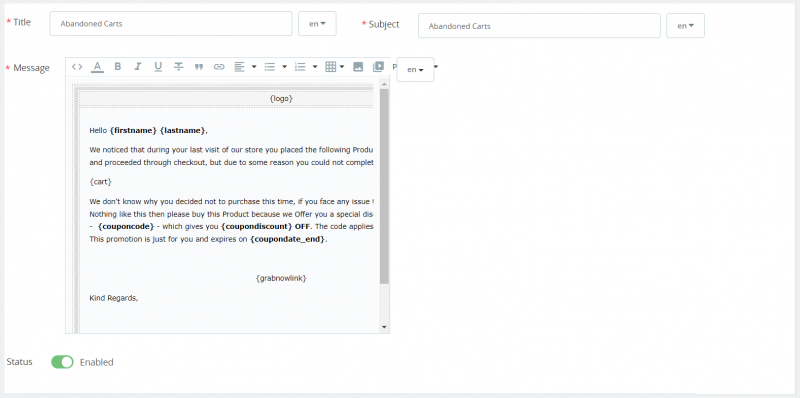Viewport: 800px width, 398px height.
Task: Open the arrow beside message language selector
Action: [x=436, y=67]
